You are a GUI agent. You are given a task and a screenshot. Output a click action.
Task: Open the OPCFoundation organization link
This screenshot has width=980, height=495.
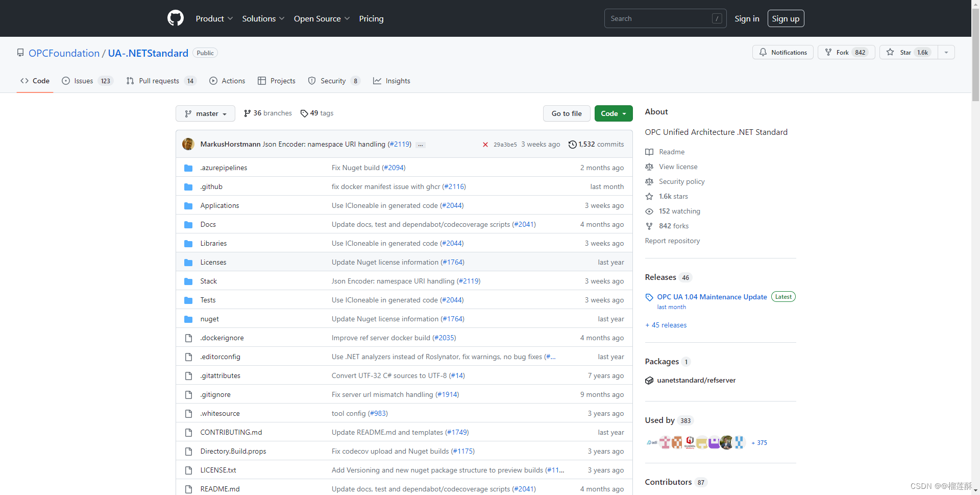(64, 53)
